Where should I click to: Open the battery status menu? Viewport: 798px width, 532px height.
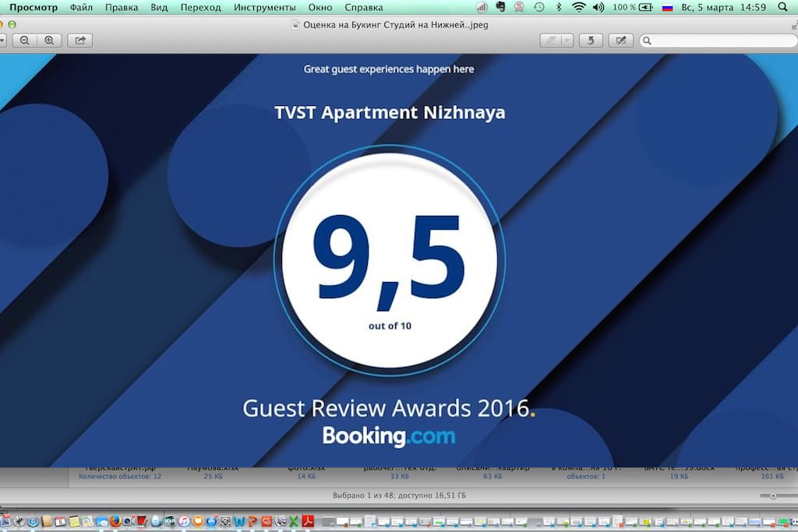click(x=633, y=7)
